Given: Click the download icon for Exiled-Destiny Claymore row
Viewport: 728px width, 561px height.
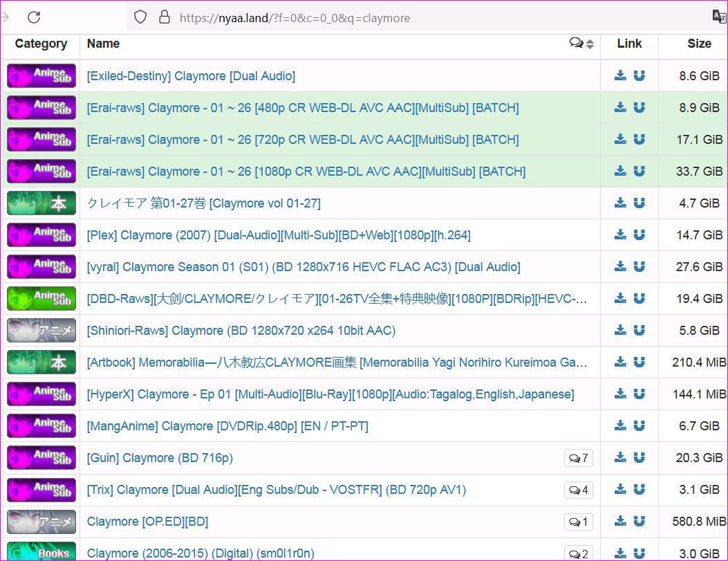Looking at the screenshot, I should tap(620, 75).
